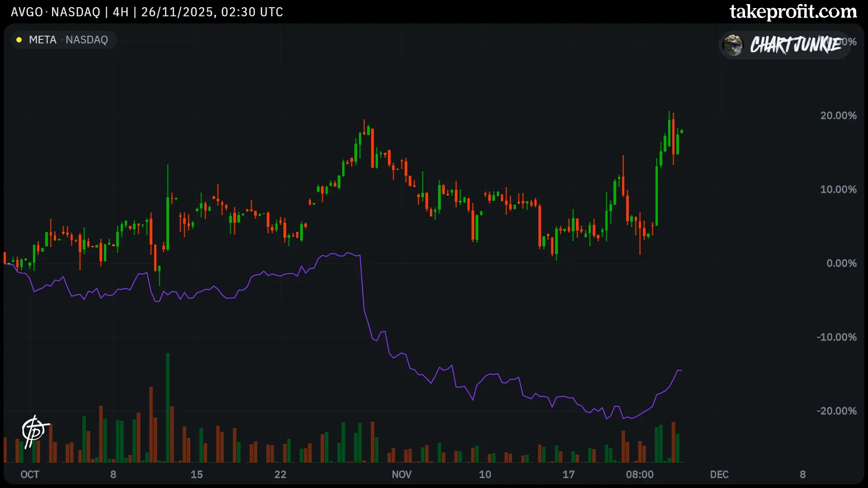Click the NASDAQ exchange label next to AVGO
The image size is (868, 488).
[x=75, y=12]
